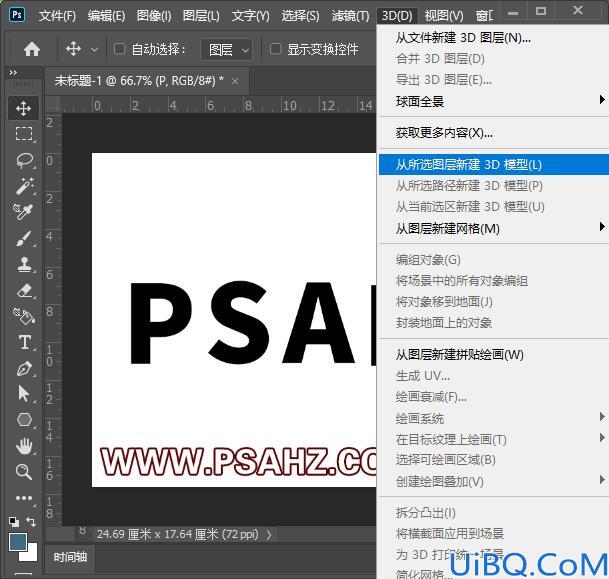Expand the 创建绘图叠加(V) submenu
The height and width of the screenshot is (579, 609).
click(602, 480)
